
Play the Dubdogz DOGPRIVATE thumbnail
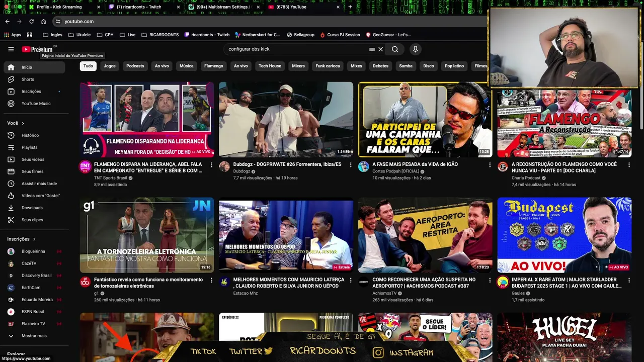coord(286,119)
